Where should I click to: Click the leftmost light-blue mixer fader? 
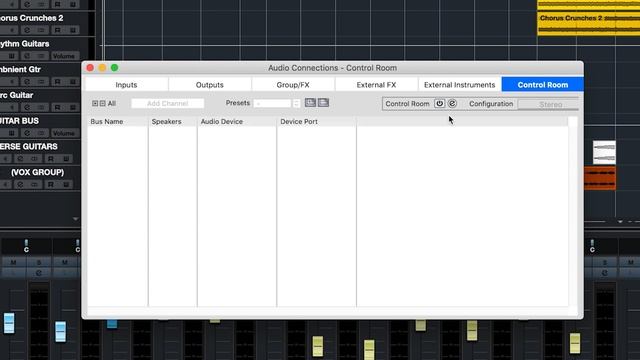[x=9, y=323]
